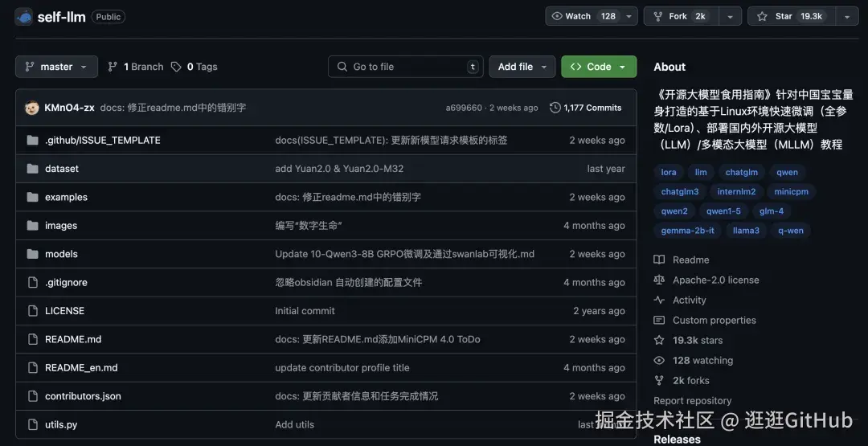Select the qwen1-5 topic tag

pyautogui.click(x=723, y=211)
